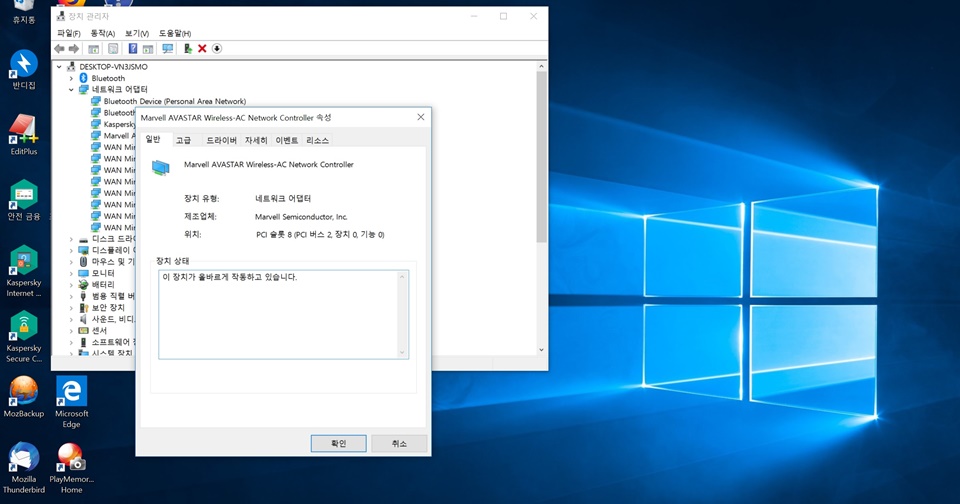This screenshot has height=504, width=960.
Task: Expand the 배터리 category
Action: pyautogui.click(x=71, y=285)
